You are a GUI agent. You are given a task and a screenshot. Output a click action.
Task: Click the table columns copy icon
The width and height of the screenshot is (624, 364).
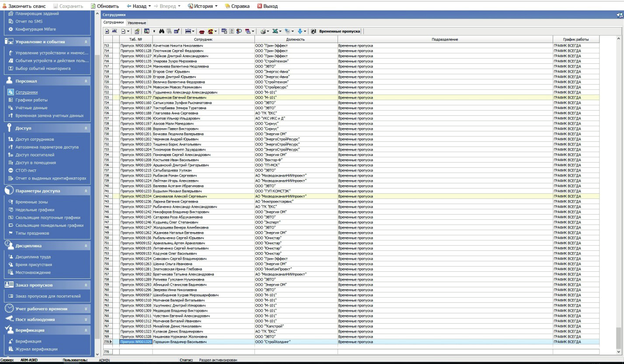[x=224, y=31]
